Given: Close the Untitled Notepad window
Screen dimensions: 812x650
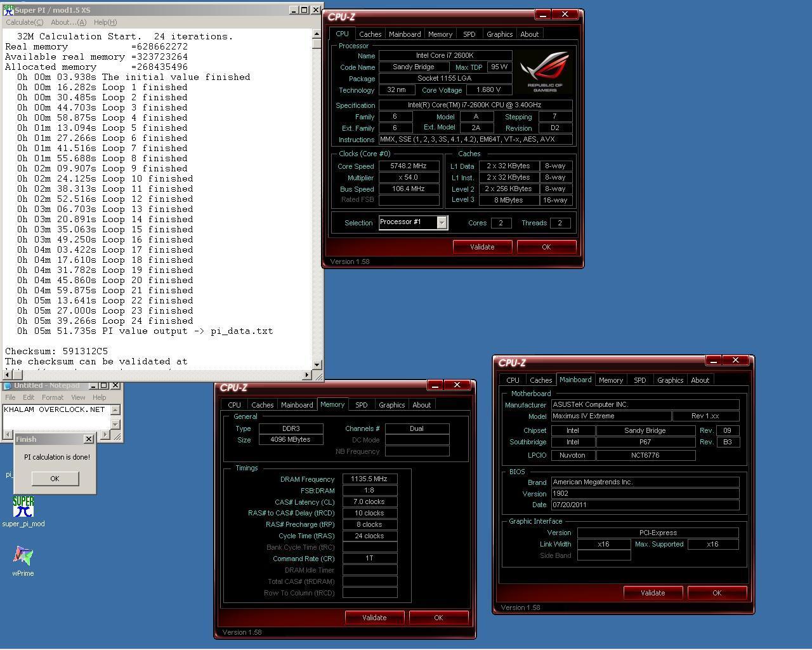Looking at the screenshot, I should click(x=115, y=385).
